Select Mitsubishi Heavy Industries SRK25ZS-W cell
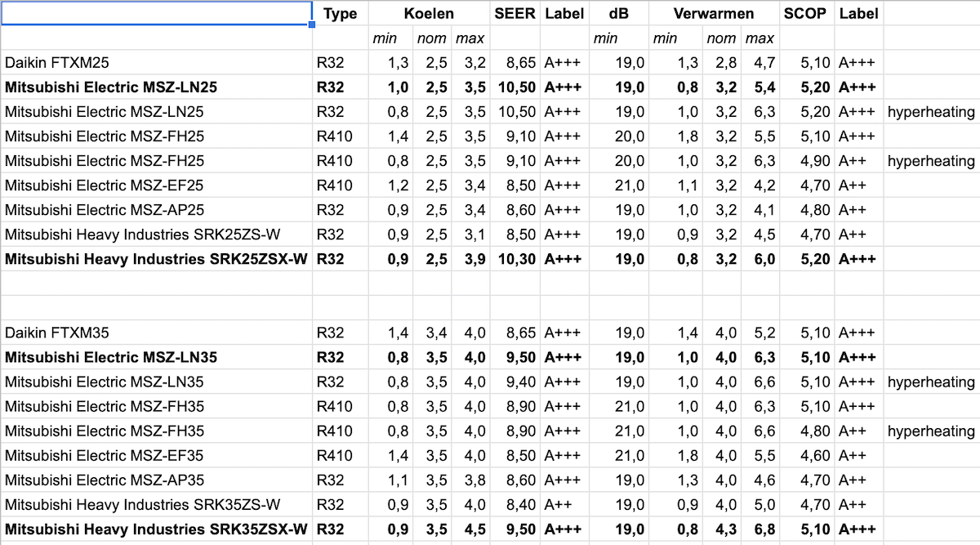Screen dimensions: 980x545 coord(156,235)
